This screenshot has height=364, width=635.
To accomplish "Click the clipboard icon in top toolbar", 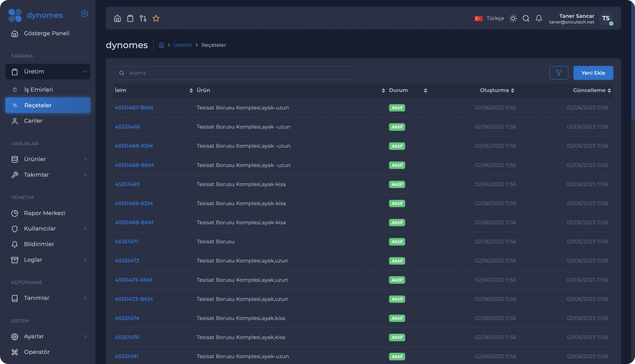I will [x=130, y=18].
